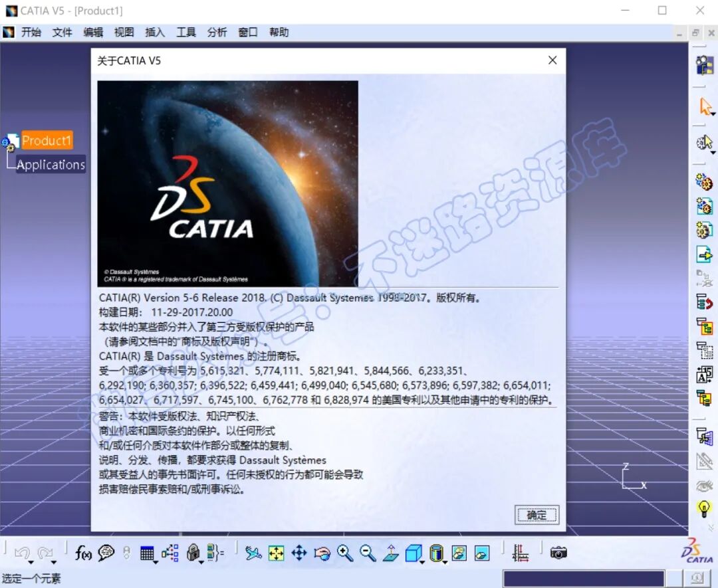This screenshot has height=588, width=718.
Task: Click the Replace Component red arrow icon
Action: 704,302
